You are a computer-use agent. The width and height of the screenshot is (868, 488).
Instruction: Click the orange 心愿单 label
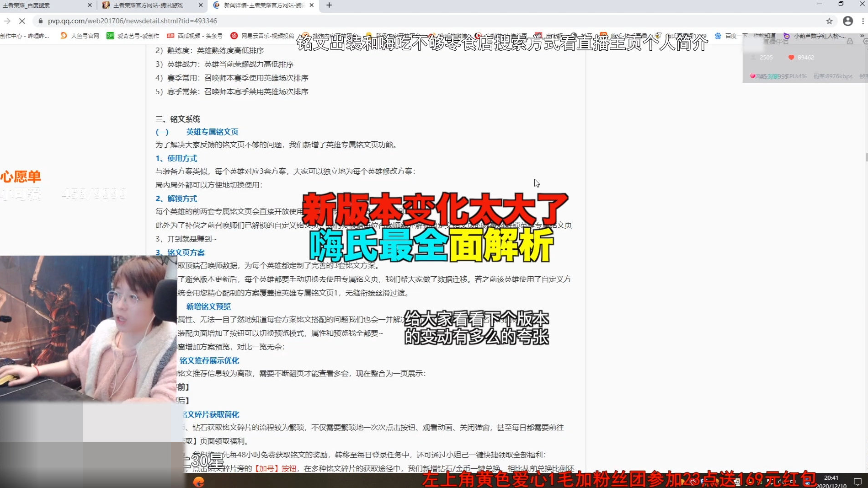point(21,177)
